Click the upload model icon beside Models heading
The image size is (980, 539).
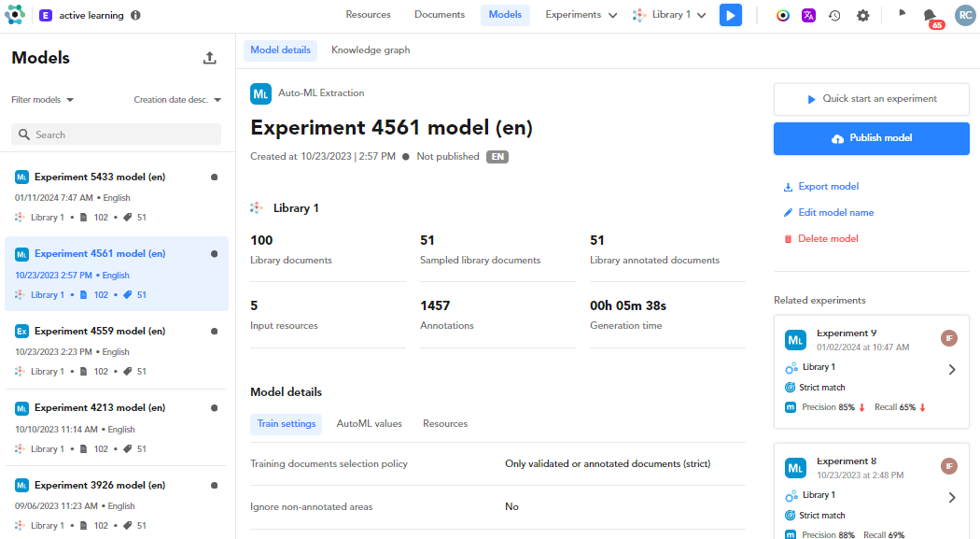pyautogui.click(x=210, y=58)
